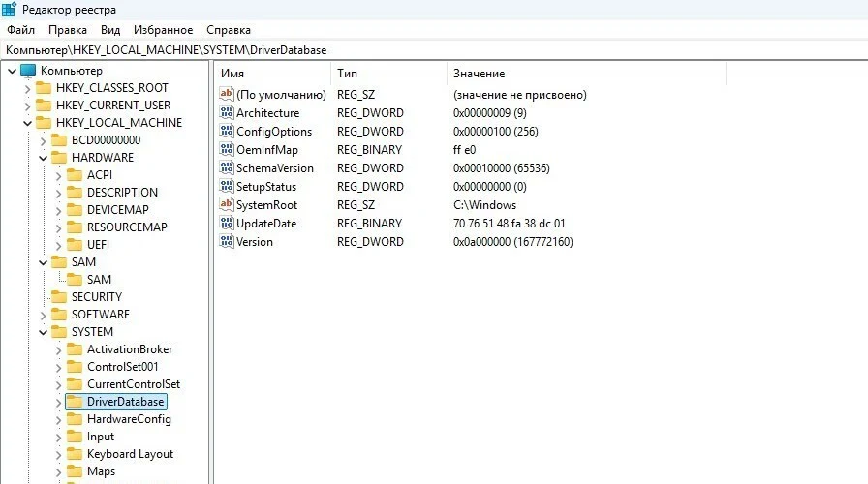
Task: Collapse the HKEY_LOCAL_MACHINE hive
Action: (x=27, y=123)
